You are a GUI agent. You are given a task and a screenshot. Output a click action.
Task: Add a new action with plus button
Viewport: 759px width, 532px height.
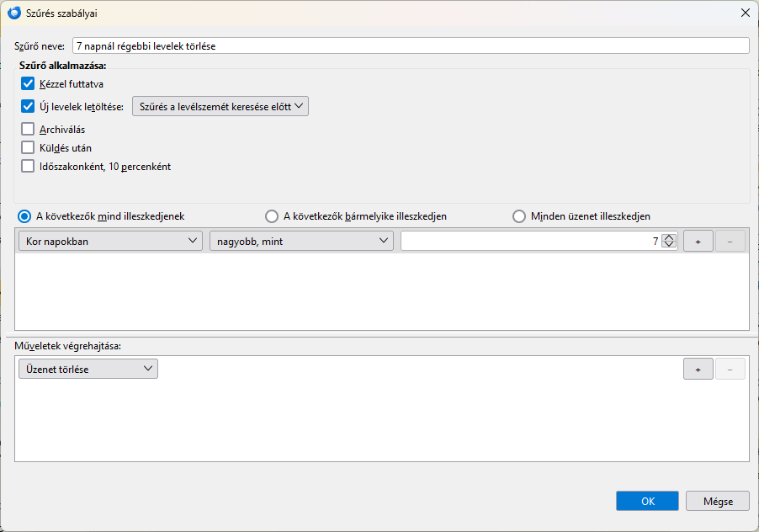698,370
